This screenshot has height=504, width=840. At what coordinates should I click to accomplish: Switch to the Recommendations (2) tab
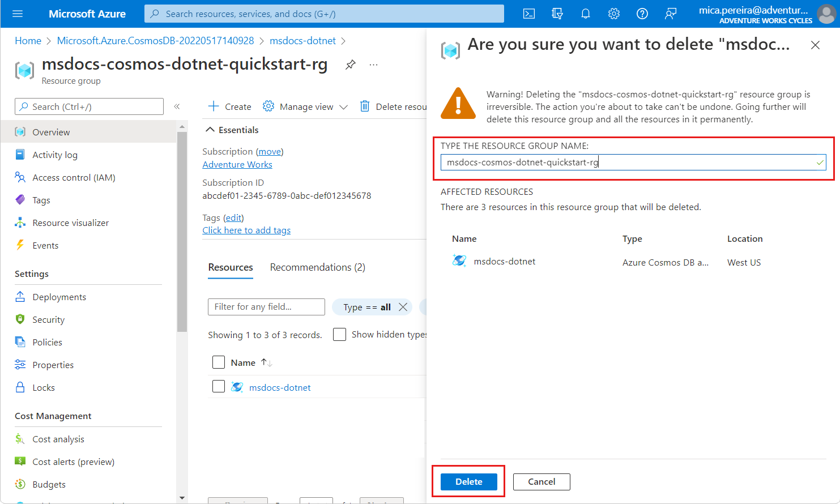click(x=317, y=267)
